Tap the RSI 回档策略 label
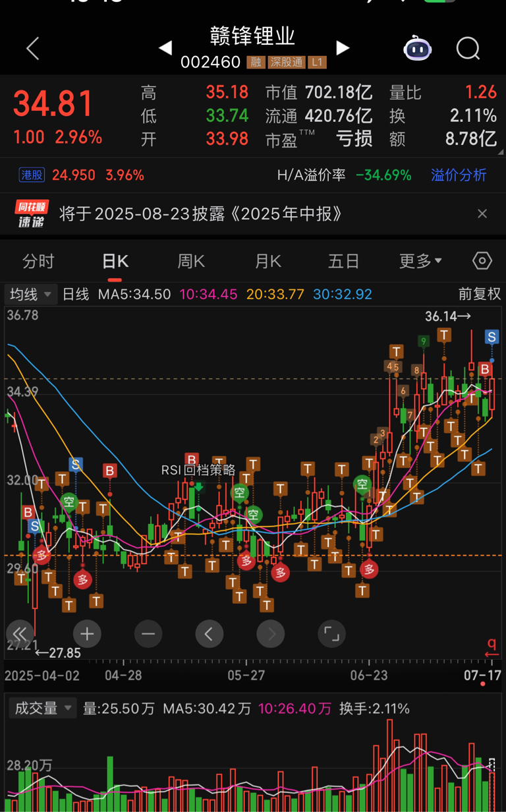Image resolution: width=506 pixels, height=812 pixels. coord(198,470)
